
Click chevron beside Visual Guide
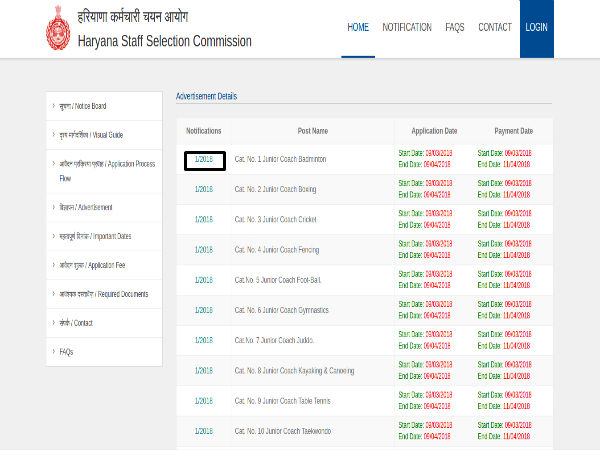point(54,134)
